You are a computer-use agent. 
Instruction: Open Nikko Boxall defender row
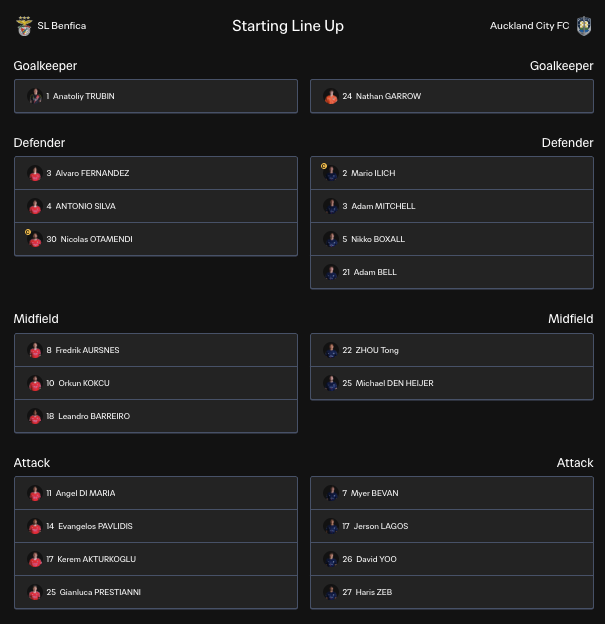pyautogui.click(x=452, y=239)
